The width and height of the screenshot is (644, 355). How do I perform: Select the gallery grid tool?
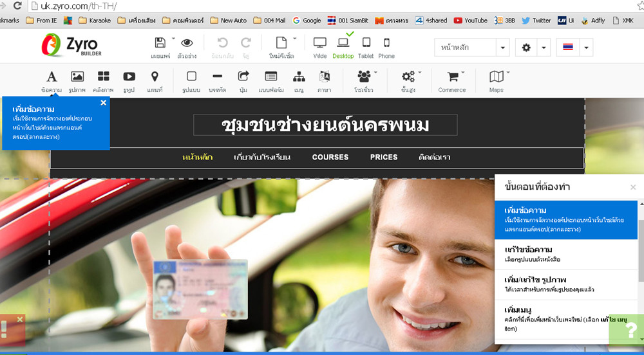point(103,77)
